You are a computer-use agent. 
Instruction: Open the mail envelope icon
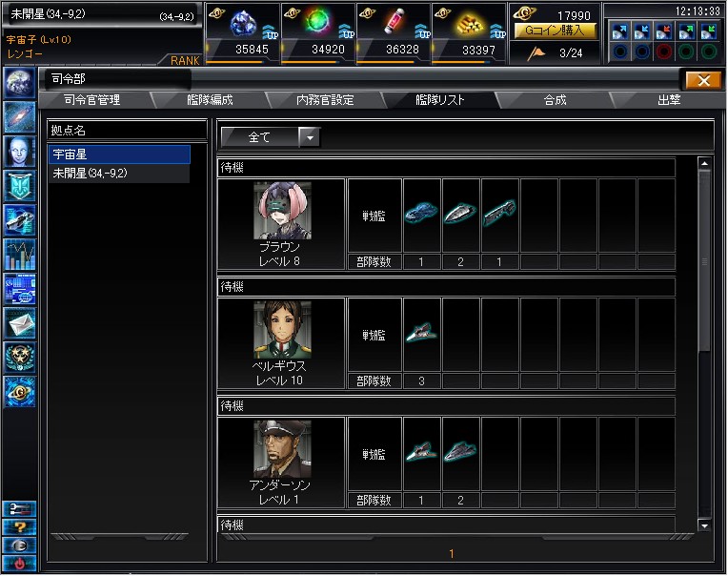(x=19, y=324)
